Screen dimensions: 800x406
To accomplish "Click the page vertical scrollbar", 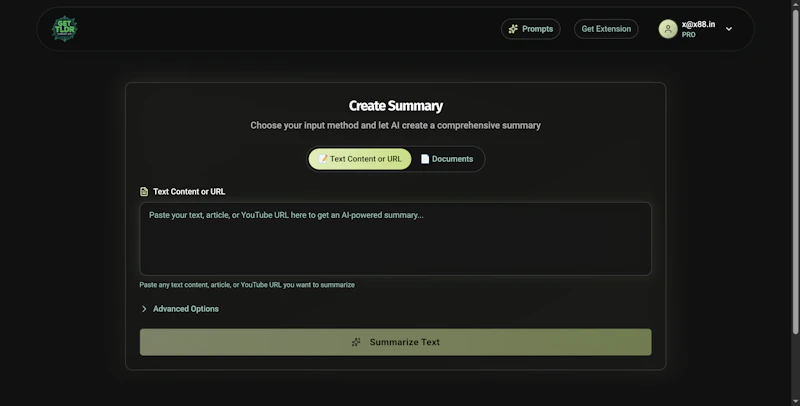I will (x=795, y=171).
